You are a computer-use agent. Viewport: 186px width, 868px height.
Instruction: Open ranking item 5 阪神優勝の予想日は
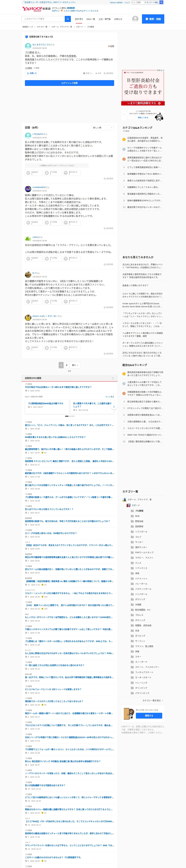145,174
